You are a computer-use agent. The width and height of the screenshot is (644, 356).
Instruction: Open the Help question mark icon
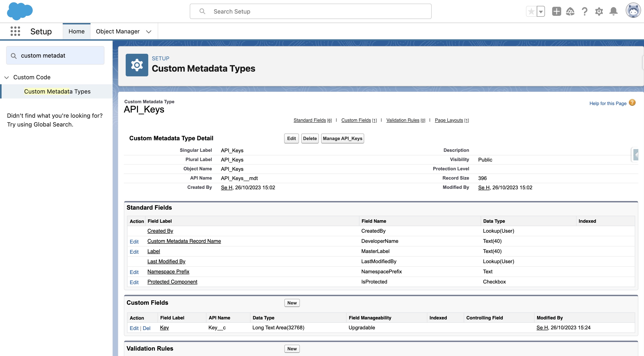click(584, 12)
